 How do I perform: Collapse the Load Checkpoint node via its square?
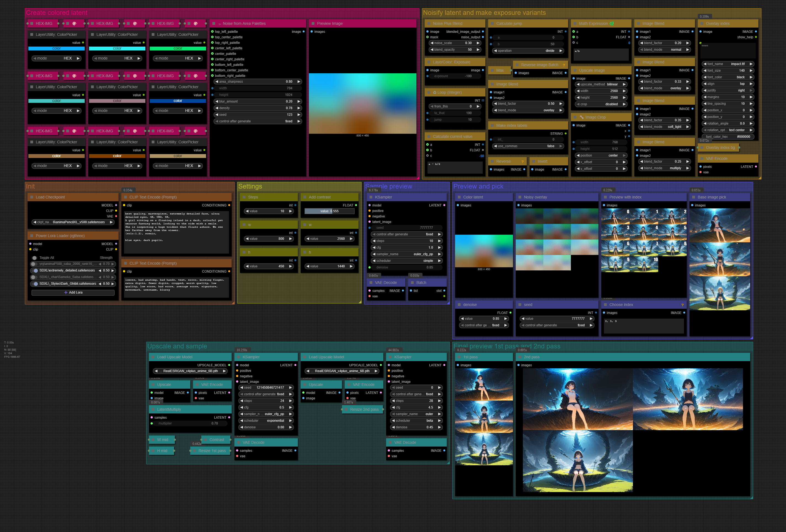pyautogui.click(x=32, y=197)
